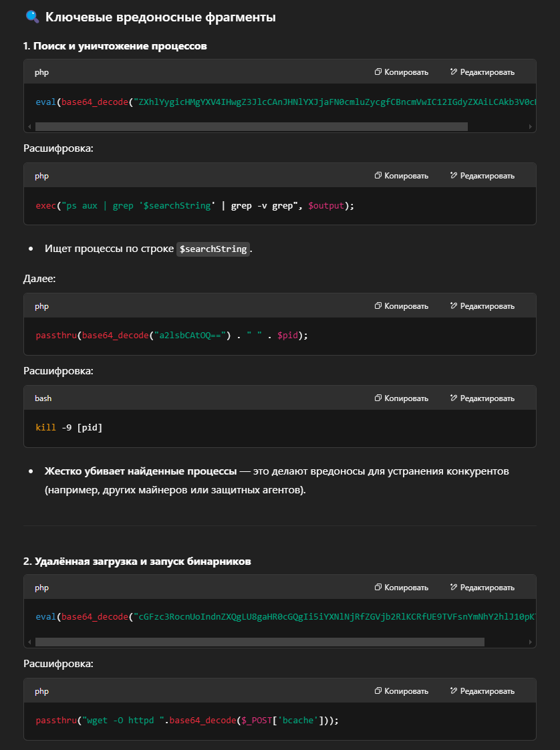
Task: Edit the wget -O httpd passthru block
Action: coord(482,691)
